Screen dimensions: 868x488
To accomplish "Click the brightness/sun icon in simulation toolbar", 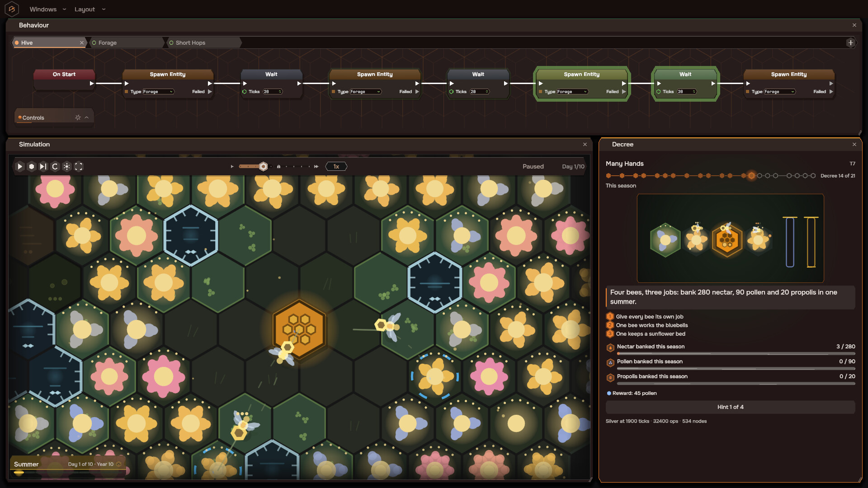I will [x=67, y=167].
